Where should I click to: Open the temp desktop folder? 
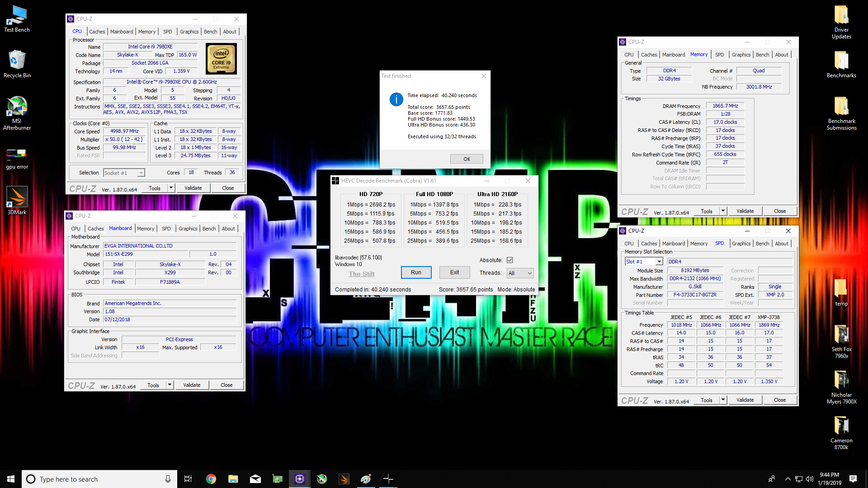[841, 292]
